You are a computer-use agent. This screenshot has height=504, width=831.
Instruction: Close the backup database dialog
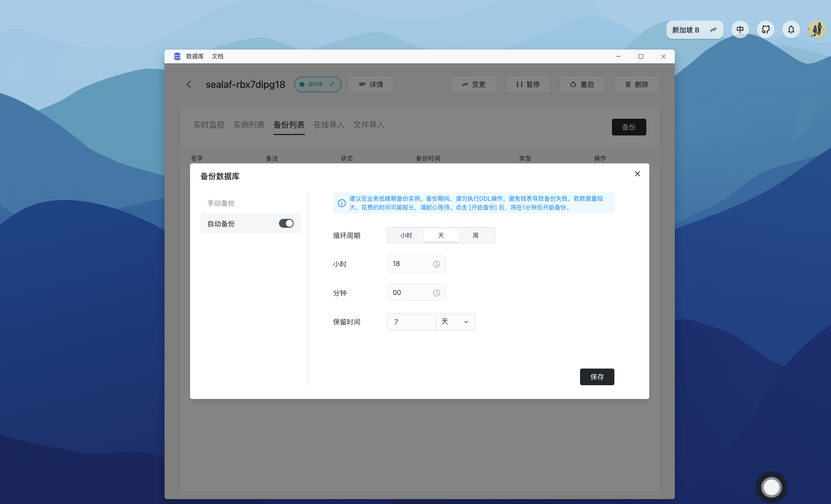(637, 174)
